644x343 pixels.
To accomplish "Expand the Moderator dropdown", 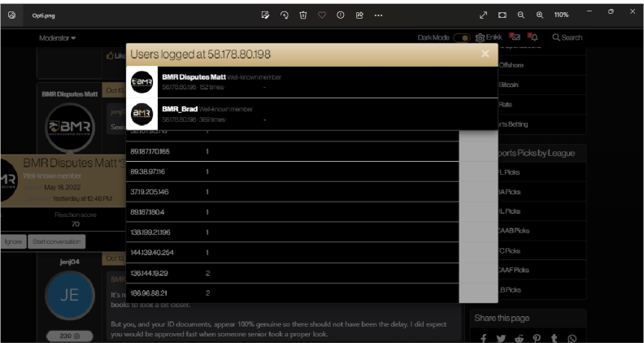I will click(58, 38).
